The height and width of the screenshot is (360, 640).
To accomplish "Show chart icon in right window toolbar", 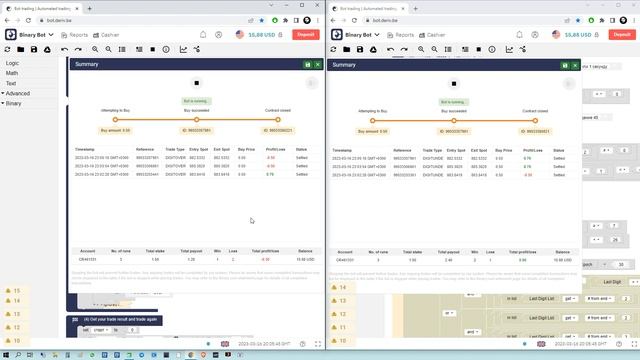I will pyautogui.click(x=509, y=49).
